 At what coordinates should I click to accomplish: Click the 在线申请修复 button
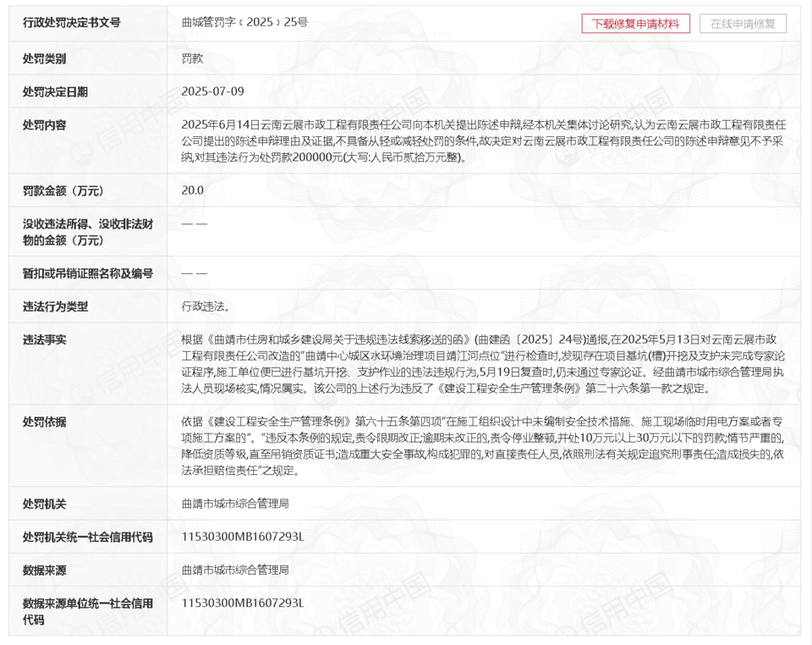(743, 24)
